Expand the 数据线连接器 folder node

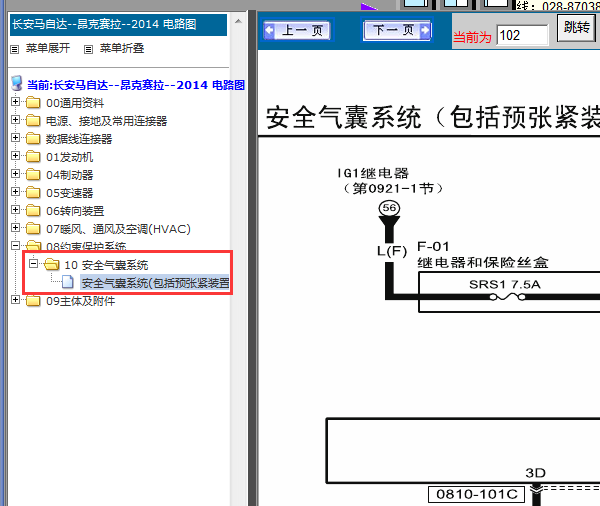(x=15, y=138)
